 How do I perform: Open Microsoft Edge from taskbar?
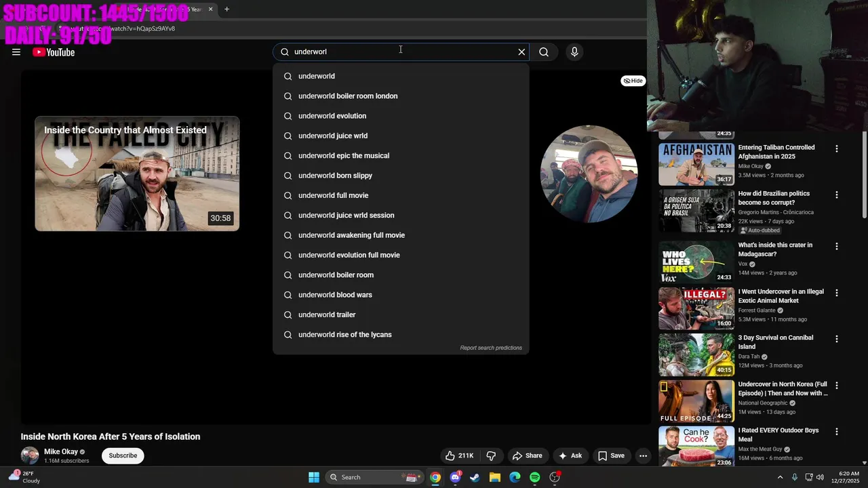click(515, 477)
